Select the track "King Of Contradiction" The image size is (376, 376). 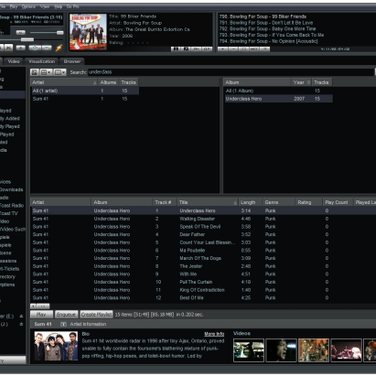[x=203, y=290]
